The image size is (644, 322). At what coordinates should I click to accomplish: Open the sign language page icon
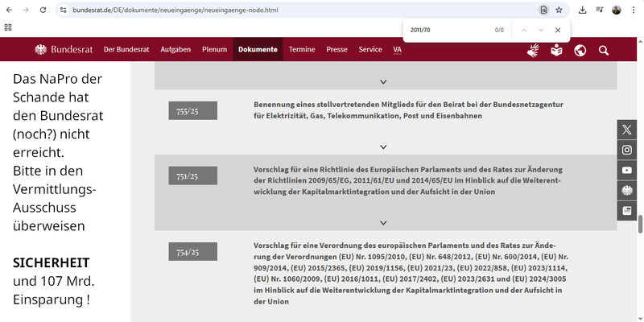pyautogui.click(x=533, y=50)
